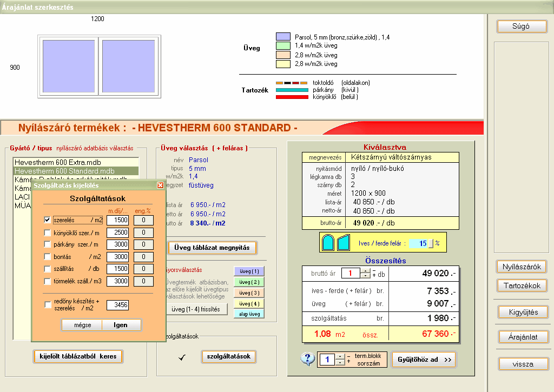Check the bontás / m2 option
The width and height of the screenshot is (554, 392).
pyautogui.click(x=47, y=256)
